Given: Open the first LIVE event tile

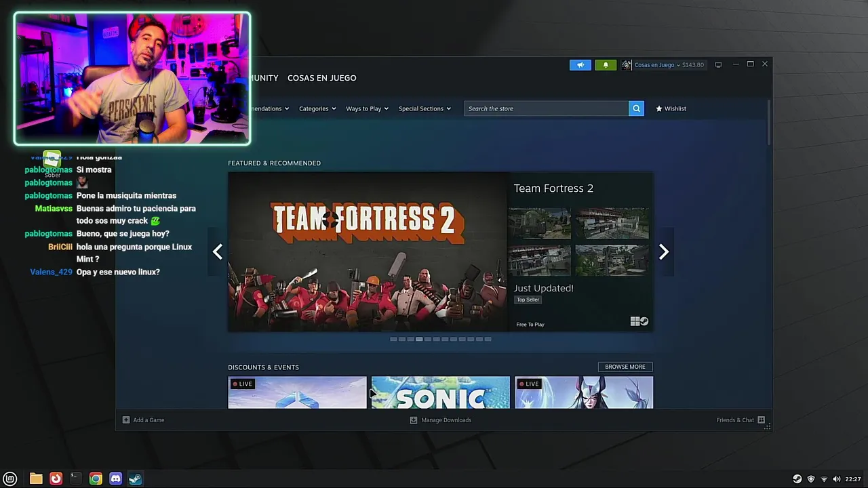Looking at the screenshot, I should 297,392.
